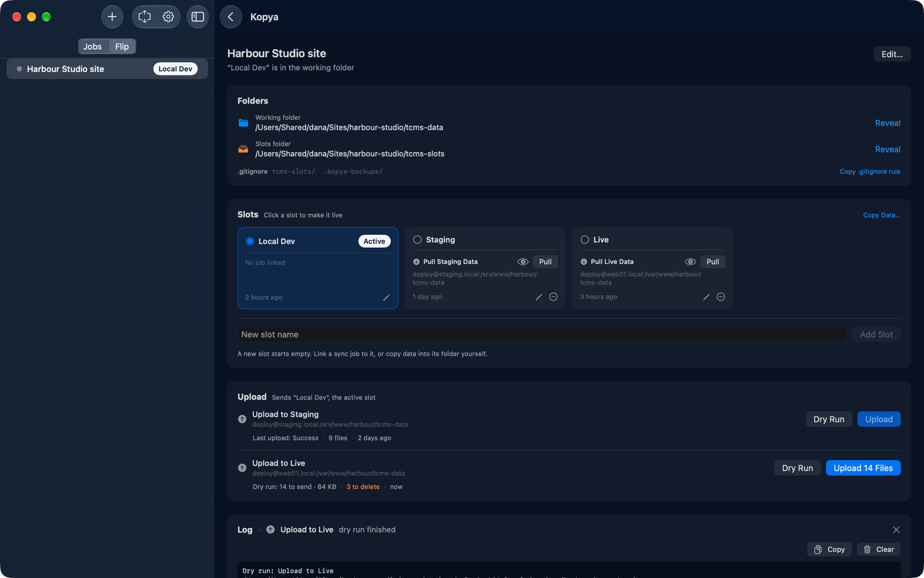This screenshot has height=578, width=924.
Task: Pull data for the Live slot
Action: (x=713, y=262)
